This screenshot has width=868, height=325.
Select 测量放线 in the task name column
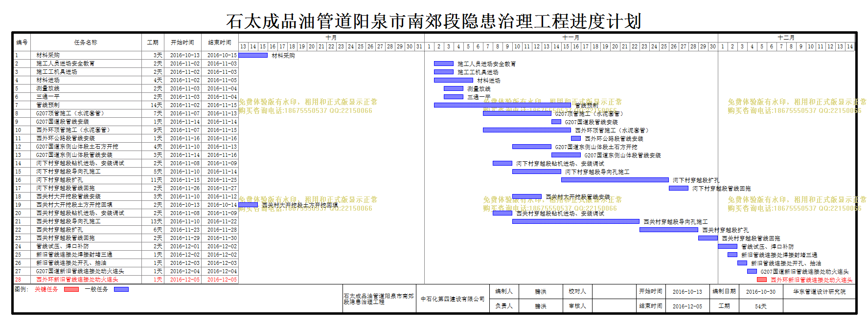point(48,88)
